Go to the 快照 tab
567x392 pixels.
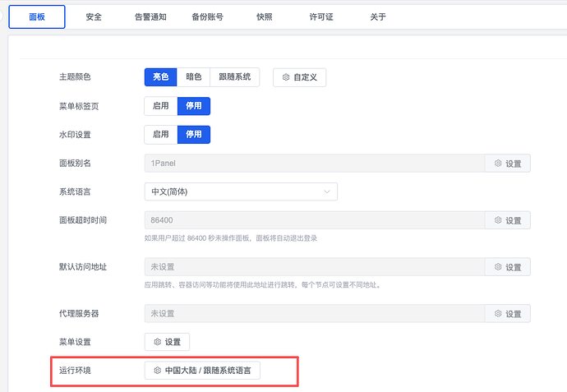point(265,17)
